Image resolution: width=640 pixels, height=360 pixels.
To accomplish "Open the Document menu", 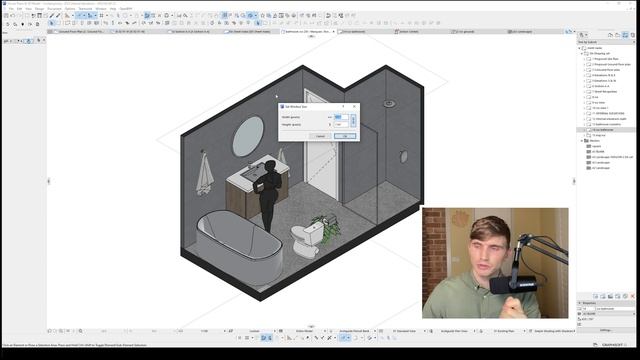I will (x=54, y=9).
